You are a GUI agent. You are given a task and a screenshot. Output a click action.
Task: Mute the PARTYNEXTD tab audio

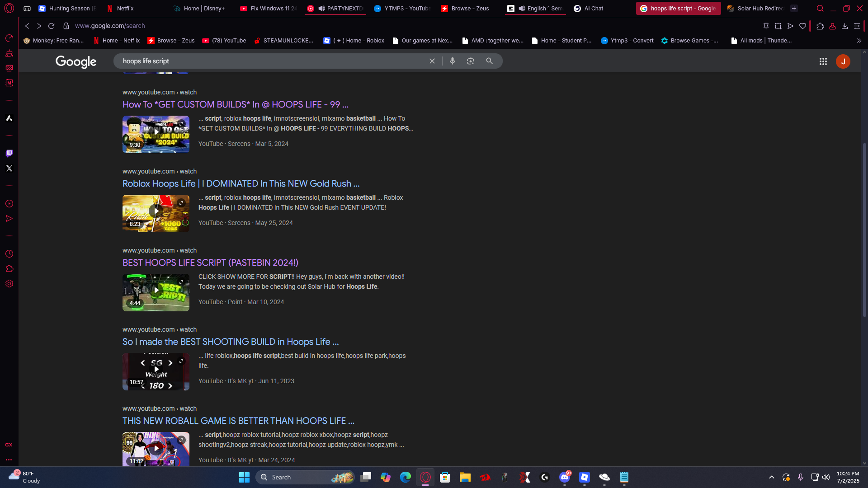point(321,9)
